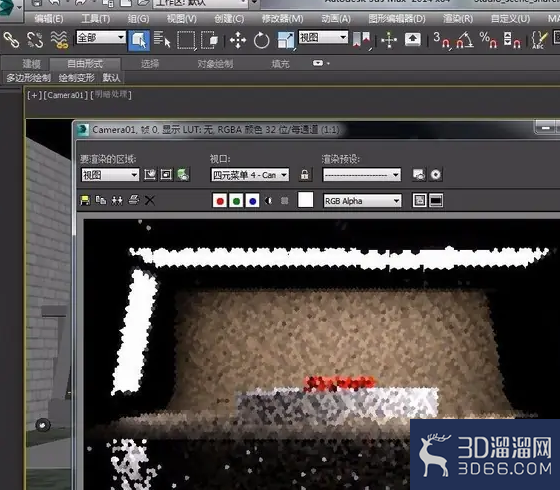Open Render Setup from frame window
The width and height of the screenshot is (560, 490).
click(419, 175)
